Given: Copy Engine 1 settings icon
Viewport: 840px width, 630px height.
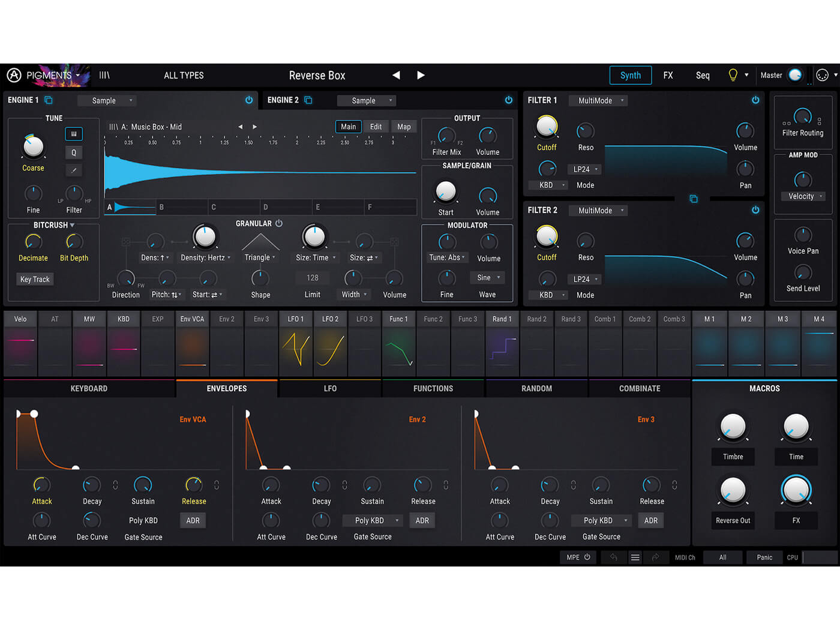Looking at the screenshot, I should pos(49,100).
